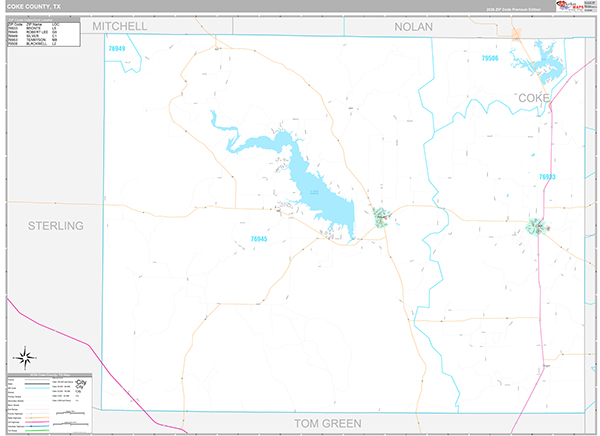Image resolution: width=600 pixels, height=436 pixels.
Task: Click the MITCHELL county label
Action: 120,26
